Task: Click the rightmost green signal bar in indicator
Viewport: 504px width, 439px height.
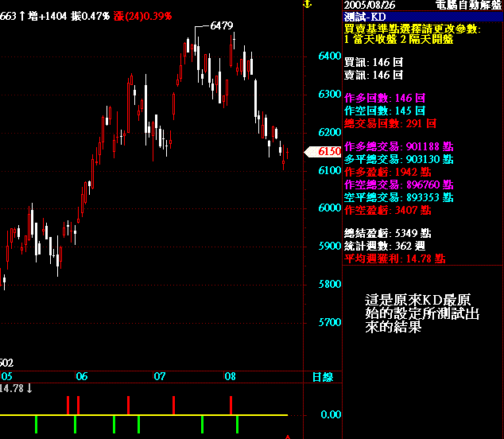Action: click(237, 425)
